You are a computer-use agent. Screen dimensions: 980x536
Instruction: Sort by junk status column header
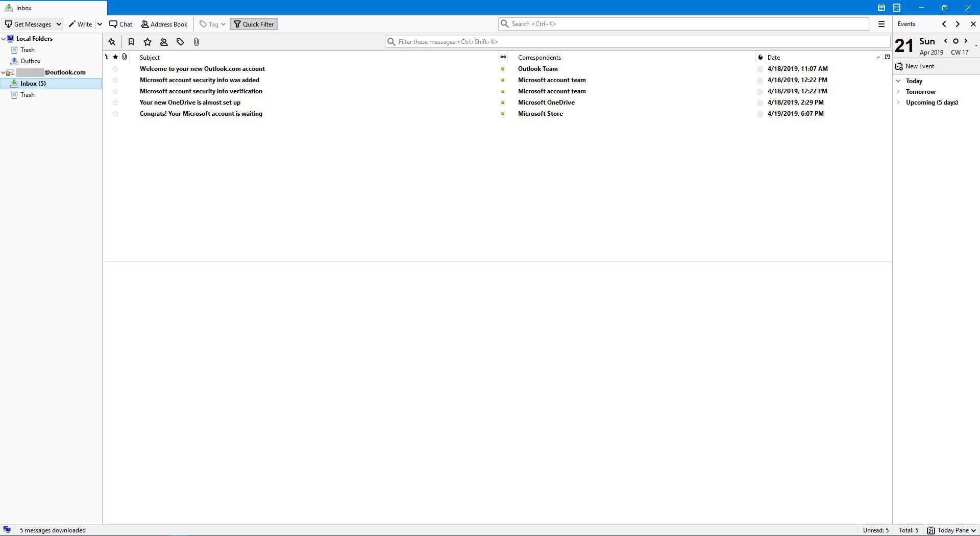(x=761, y=57)
